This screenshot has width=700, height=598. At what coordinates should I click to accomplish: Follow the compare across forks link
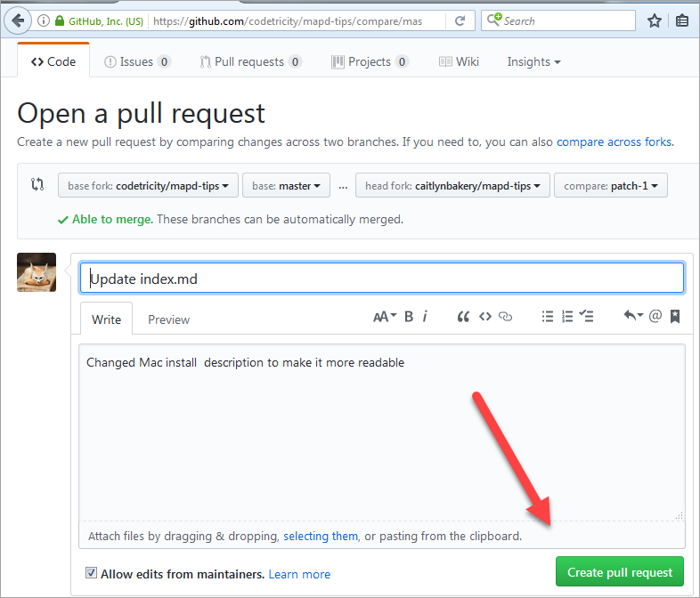coord(614,141)
